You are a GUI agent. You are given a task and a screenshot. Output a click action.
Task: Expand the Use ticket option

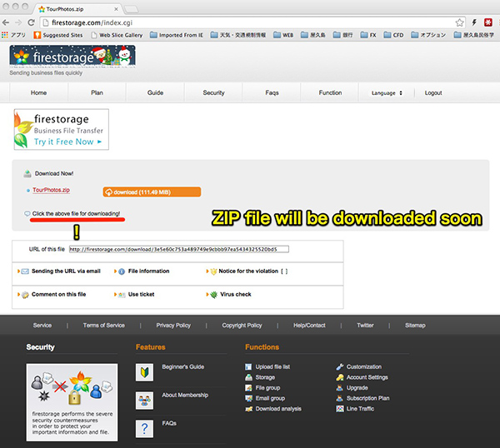[141, 295]
